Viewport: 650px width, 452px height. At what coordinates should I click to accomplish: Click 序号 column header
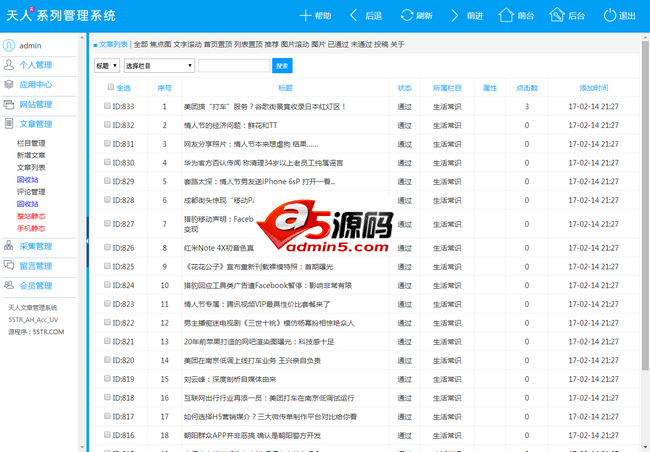tap(164, 88)
